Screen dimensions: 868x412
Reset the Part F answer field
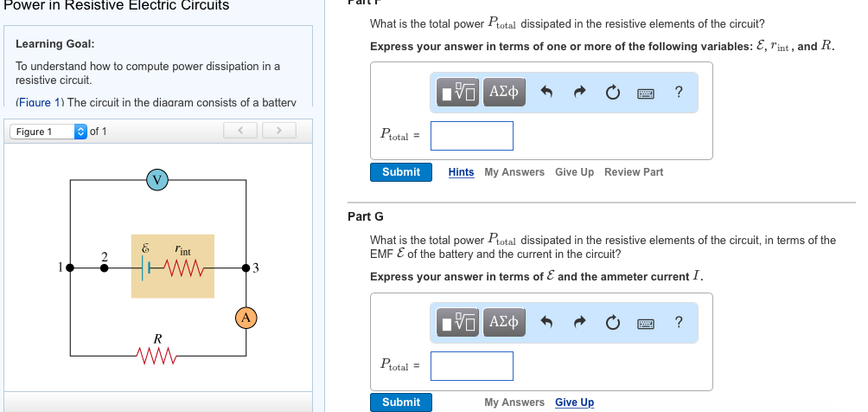click(x=612, y=92)
